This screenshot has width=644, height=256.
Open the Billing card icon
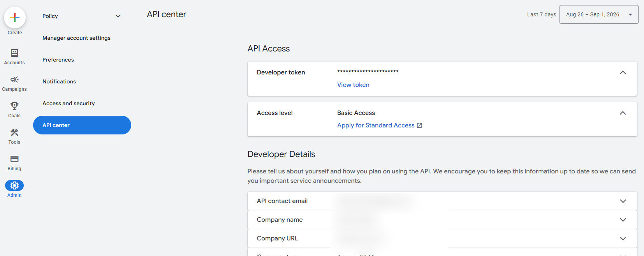click(x=14, y=159)
